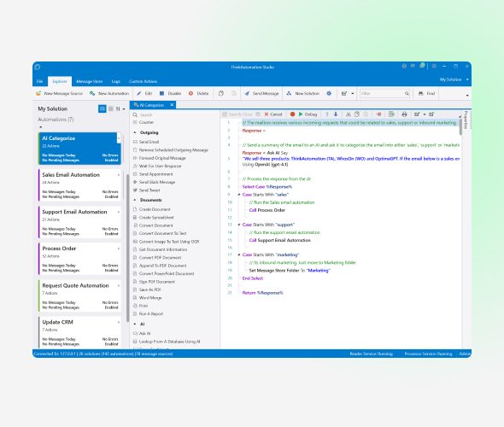Screen dimensions: 504x427
Task: Start Debug with the green play icon
Action: [301, 114]
